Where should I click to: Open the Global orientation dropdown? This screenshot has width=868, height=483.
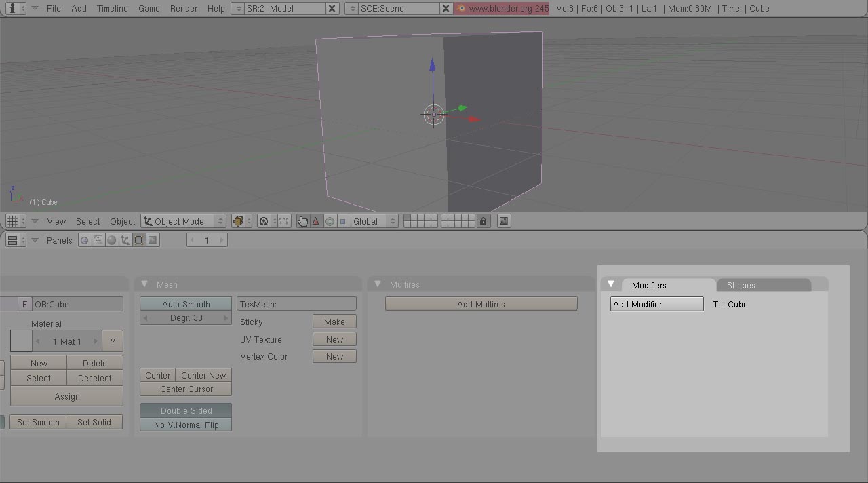pos(374,221)
